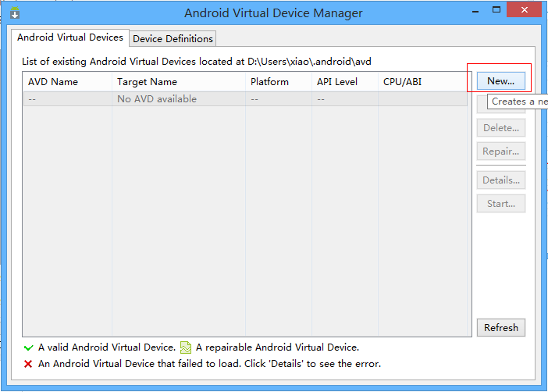
Task: Click the AVD Name column header
Action: click(x=67, y=82)
